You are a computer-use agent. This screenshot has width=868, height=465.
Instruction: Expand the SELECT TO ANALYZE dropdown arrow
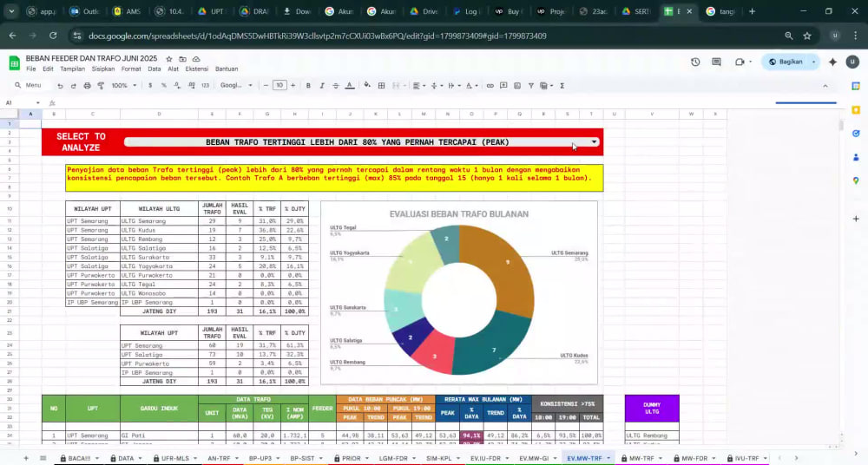pyautogui.click(x=594, y=142)
